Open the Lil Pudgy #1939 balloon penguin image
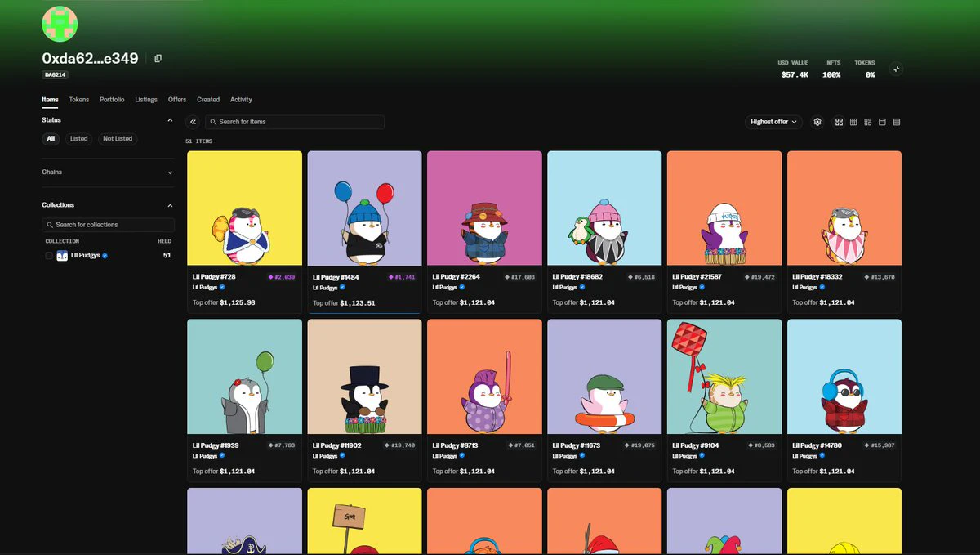Screen dimensions: 980x555 [244, 376]
